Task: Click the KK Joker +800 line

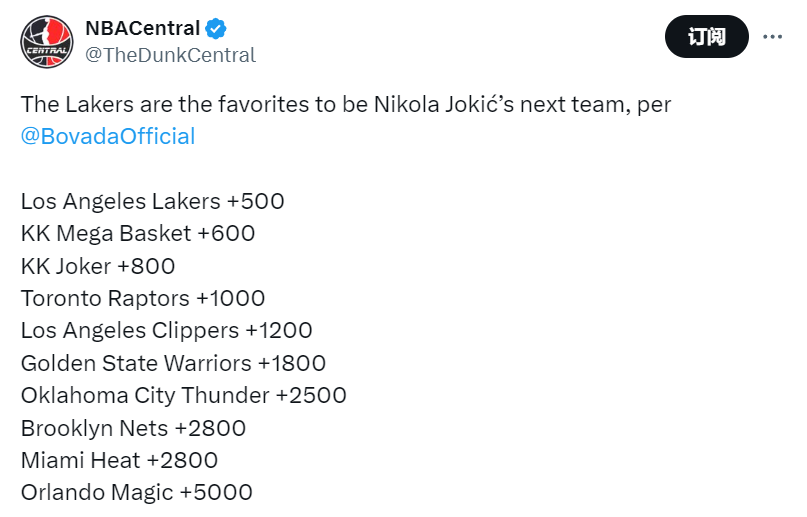Action: (x=98, y=266)
